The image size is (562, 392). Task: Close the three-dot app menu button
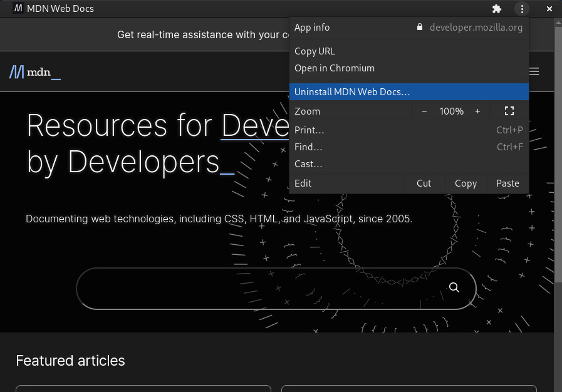522,9
